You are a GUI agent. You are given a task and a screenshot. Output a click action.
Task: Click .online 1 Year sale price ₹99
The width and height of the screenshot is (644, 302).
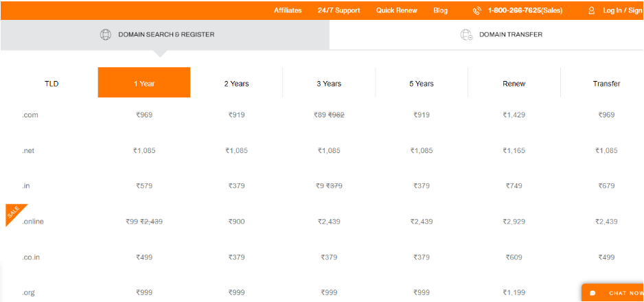(132, 222)
